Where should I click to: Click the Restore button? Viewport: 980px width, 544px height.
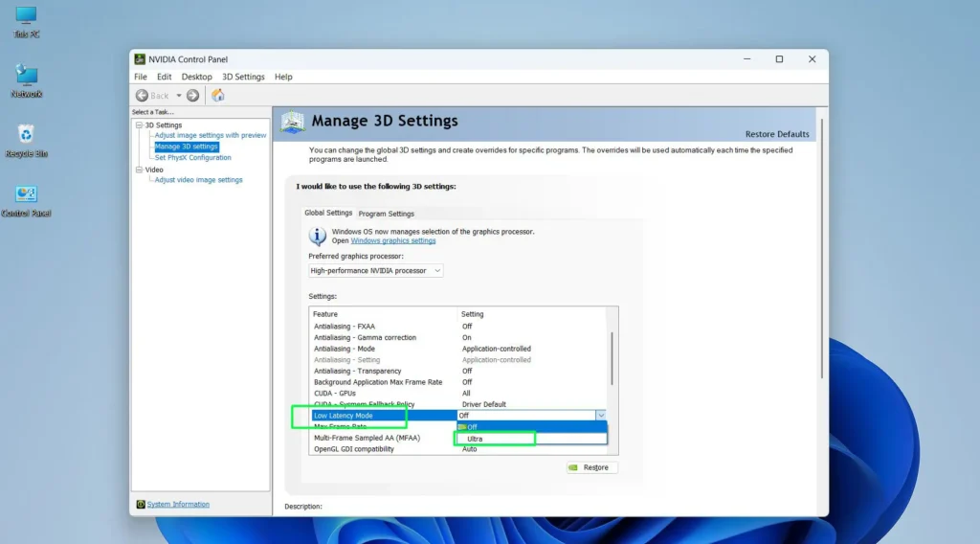591,467
